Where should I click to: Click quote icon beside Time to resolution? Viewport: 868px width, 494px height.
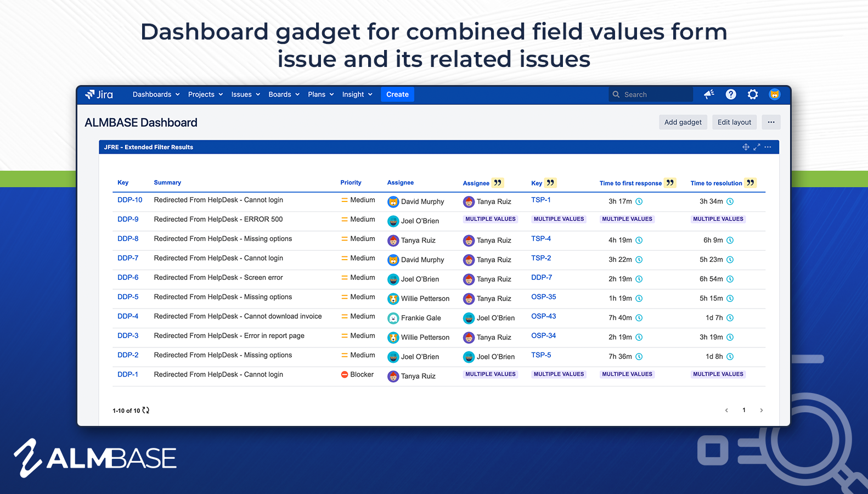pyautogui.click(x=751, y=183)
